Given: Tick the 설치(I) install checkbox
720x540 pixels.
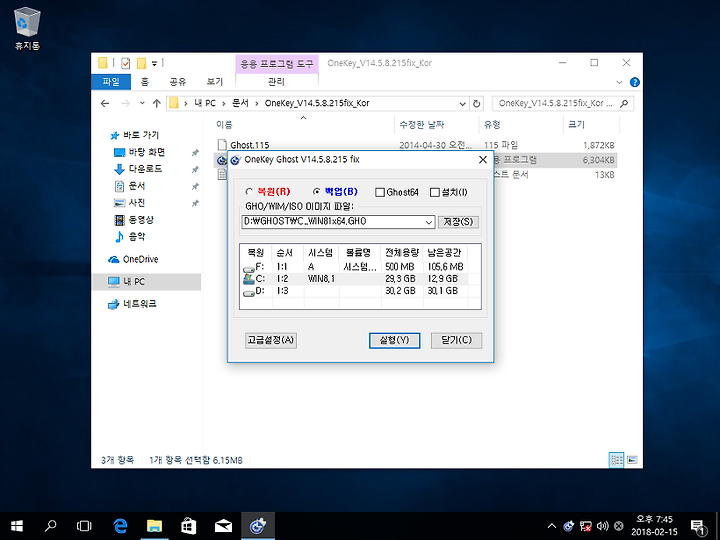Looking at the screenshot, I should pos(435,192).
